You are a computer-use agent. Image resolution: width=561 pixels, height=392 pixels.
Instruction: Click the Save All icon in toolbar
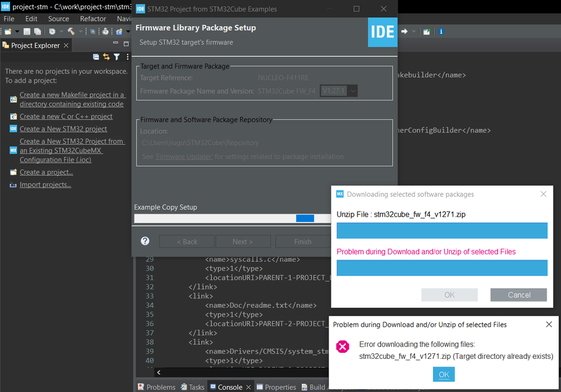coord(37,31)
